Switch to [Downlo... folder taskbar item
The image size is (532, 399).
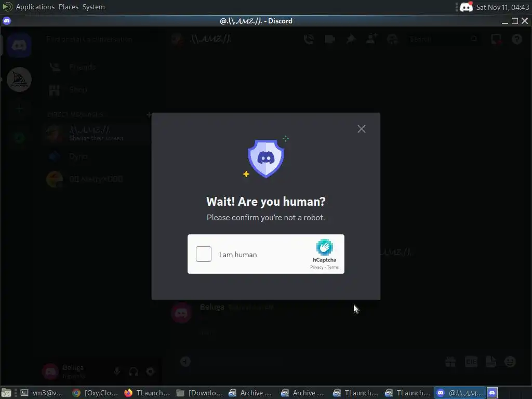tap(199, 393)
